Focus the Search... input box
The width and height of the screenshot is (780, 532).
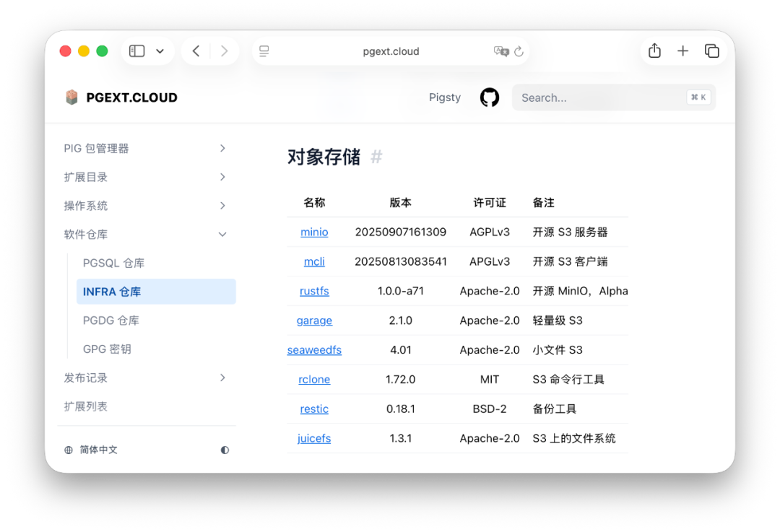614,97
